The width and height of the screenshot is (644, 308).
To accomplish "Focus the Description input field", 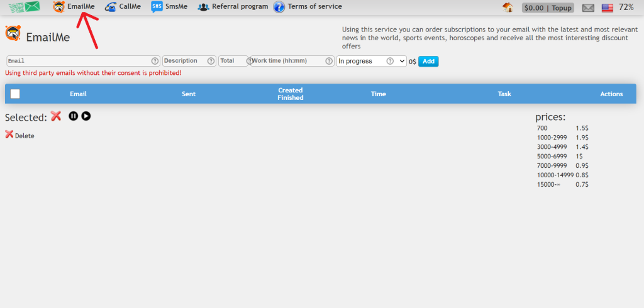I will coord(189,61).
